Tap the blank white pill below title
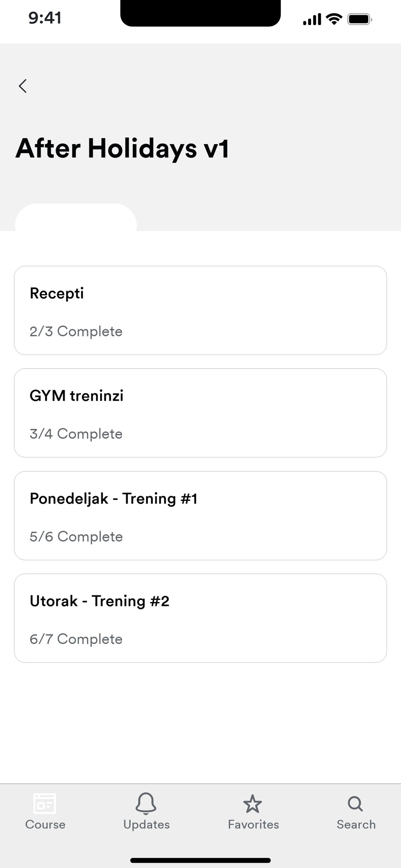This screenshot has width=401, height=868. click(x=76, y=218)
